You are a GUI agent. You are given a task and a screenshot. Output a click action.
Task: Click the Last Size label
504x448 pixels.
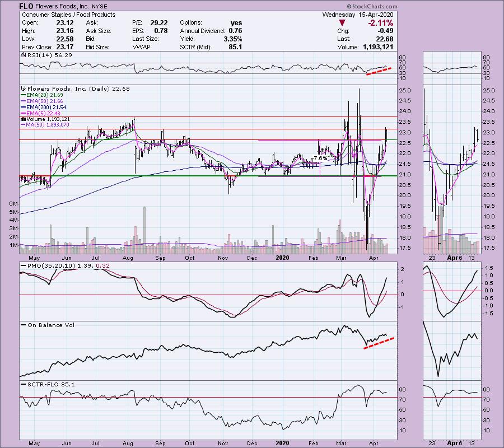pos(146,39)
